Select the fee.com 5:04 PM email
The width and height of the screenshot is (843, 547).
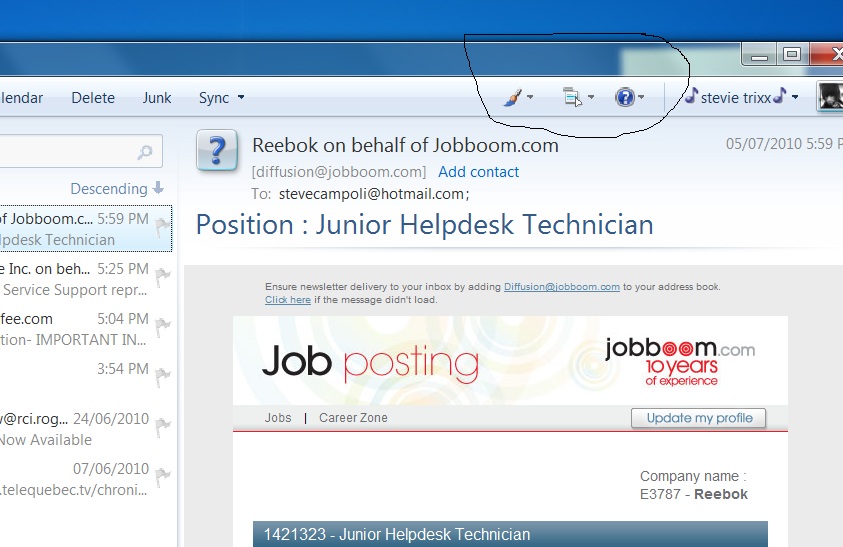pos(86,329)
